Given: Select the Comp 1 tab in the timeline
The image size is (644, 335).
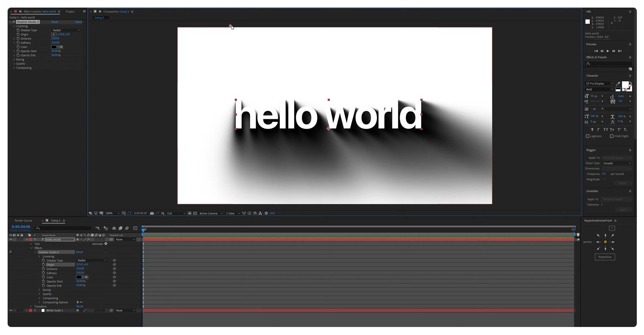Looking at the screenshot, I should [55, 220].
